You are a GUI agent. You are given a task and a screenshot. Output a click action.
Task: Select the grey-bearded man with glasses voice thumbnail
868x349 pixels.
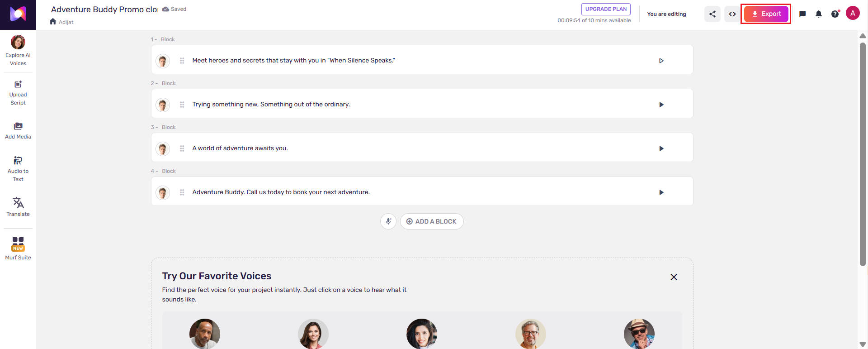531,334
